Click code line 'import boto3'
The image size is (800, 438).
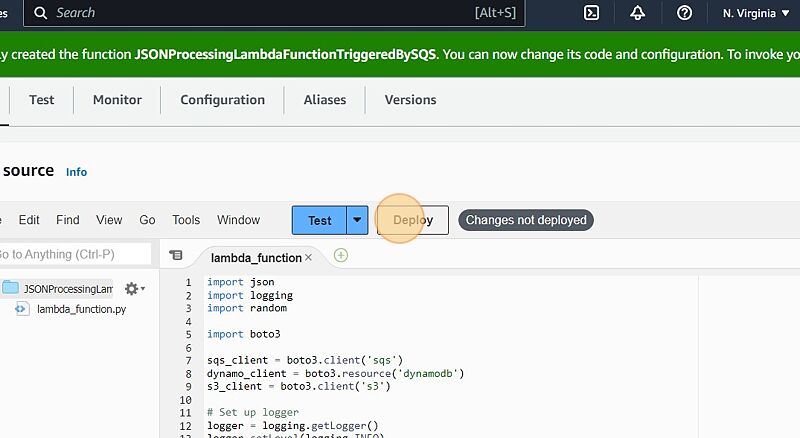(243, 334)
